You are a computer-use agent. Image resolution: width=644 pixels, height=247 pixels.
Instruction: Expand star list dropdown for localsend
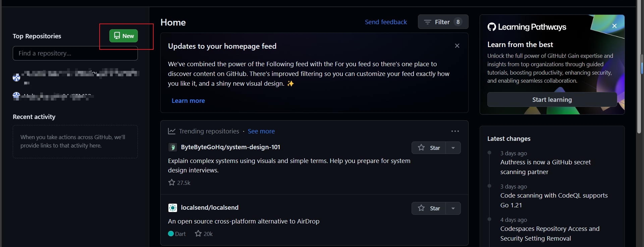pyautogui.click(x=453, y=208)
